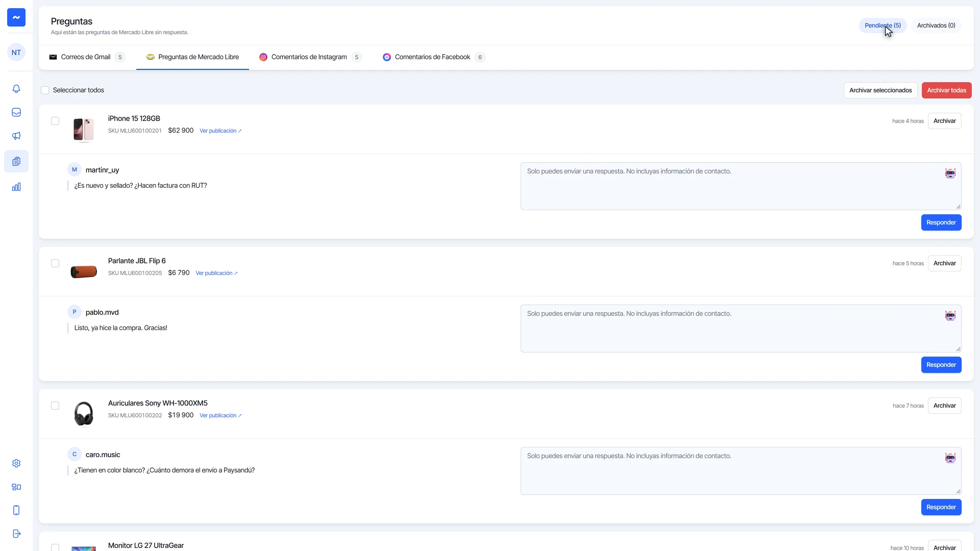Click the $6 790 price
The width and height of the screenshot is (980, 551).
coord(179,273)
